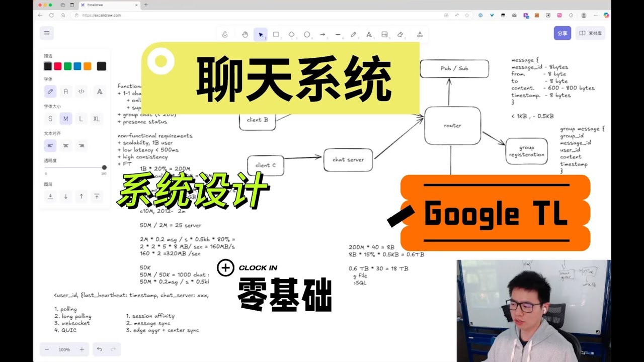Select the Line tool
This screenshot has width=644, height=362.
click(338, 35)
